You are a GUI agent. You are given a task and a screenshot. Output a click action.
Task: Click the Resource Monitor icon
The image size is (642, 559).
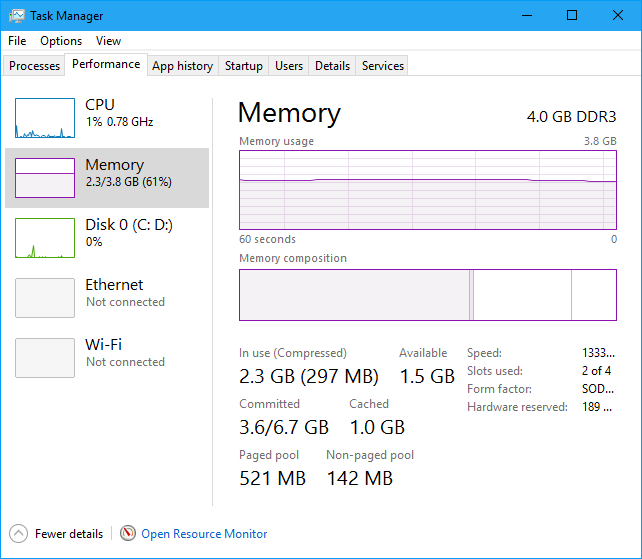128,533
